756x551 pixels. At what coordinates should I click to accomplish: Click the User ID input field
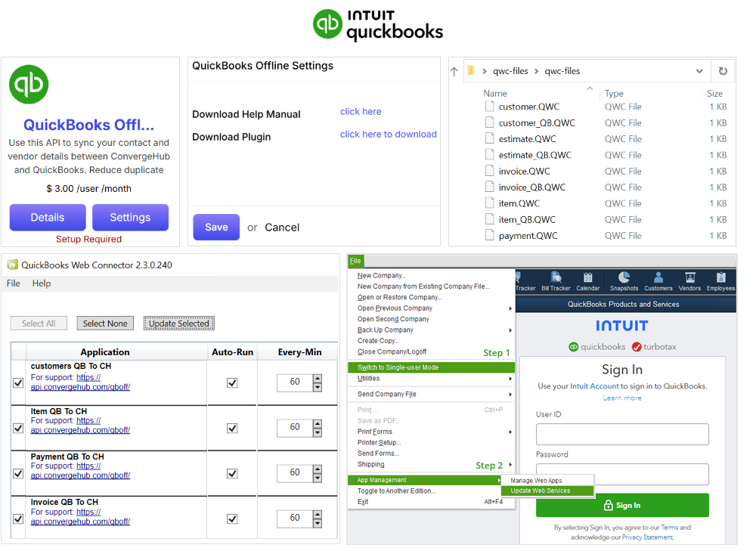[622, 435]
